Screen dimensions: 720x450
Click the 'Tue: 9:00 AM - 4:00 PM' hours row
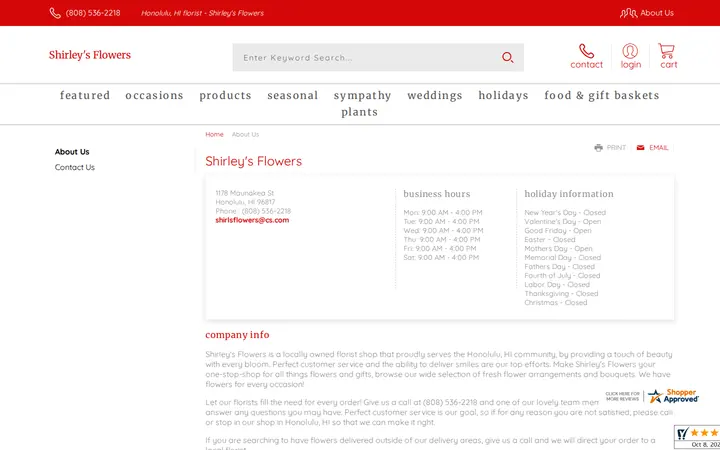click(441, 221)
